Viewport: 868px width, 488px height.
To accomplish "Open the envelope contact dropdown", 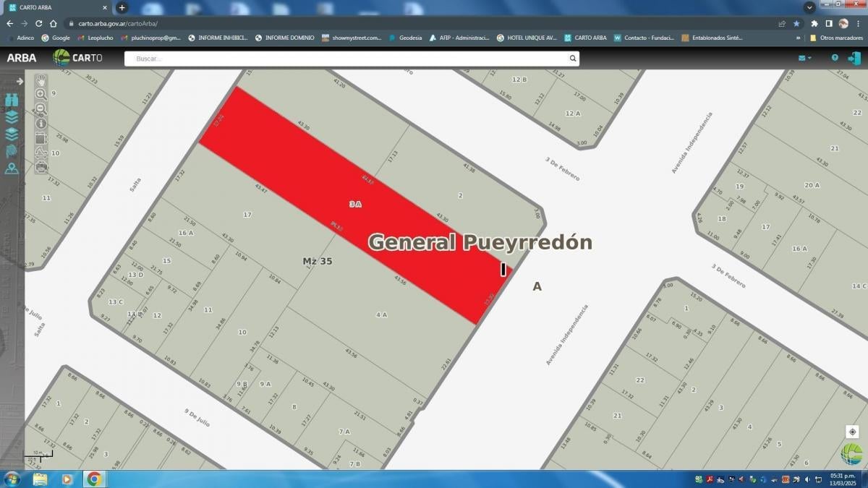I will (x=804, y=58).
